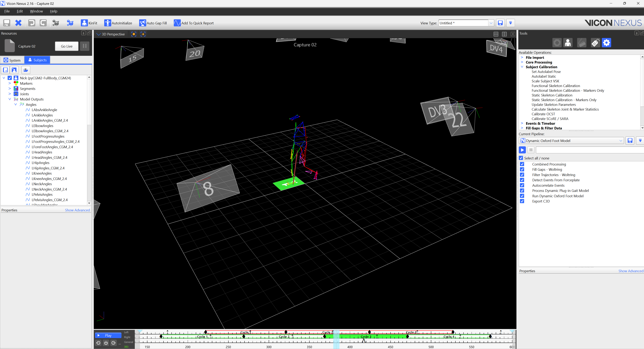
Task: Click the Go Live button
Action: click(67, 46)
